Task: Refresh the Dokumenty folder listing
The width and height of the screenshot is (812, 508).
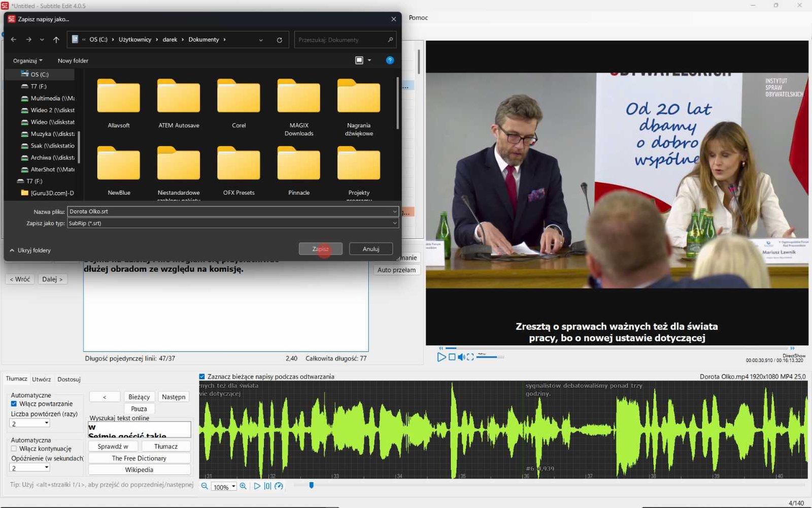Action: coord(279,40)
